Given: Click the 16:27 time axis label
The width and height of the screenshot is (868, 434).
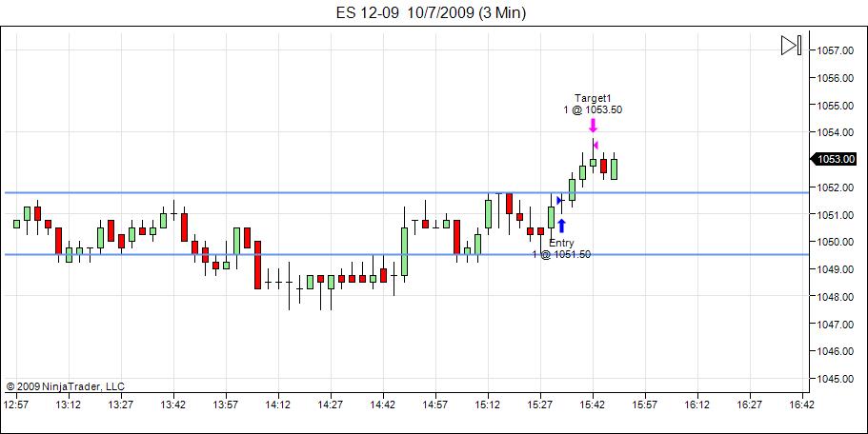Looking at the screenshot, I should [x=750, y=404].
